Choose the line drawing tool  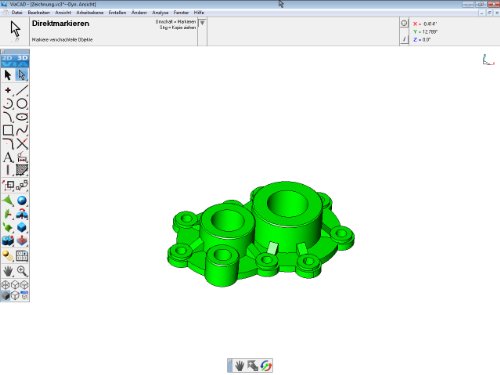click(x=22, y=90)
